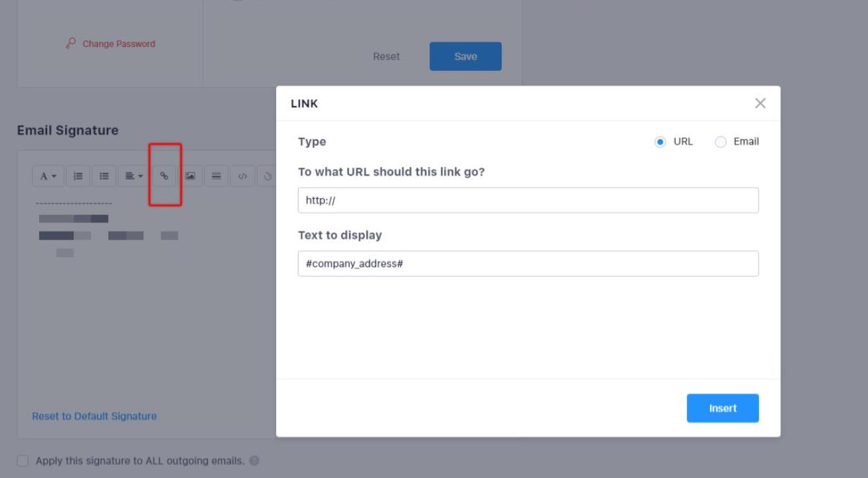Insert an ordered numbered list
Screen dimensions: 868x478
78,176
